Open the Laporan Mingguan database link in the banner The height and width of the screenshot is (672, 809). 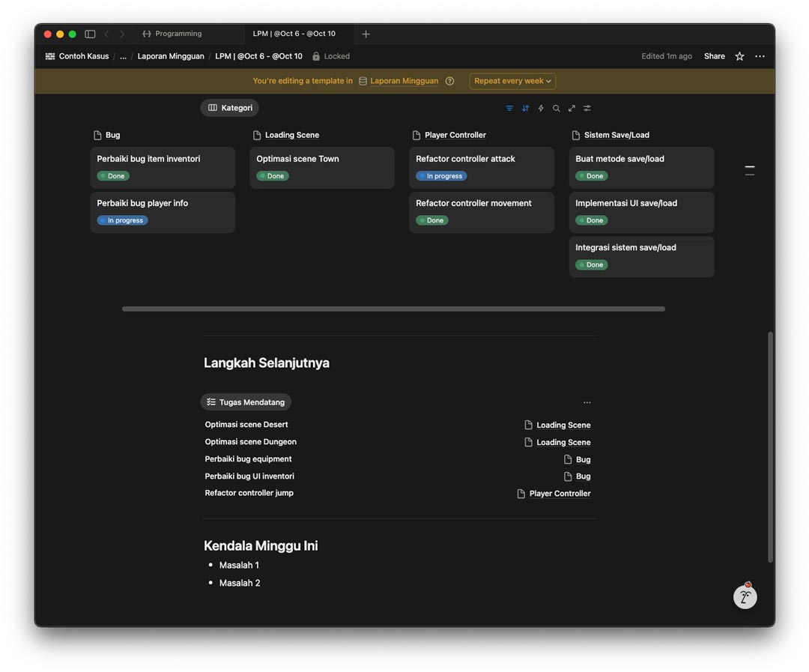coord(404,81)
